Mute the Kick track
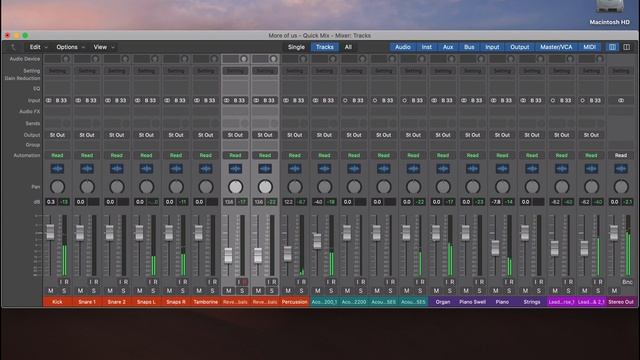Image resolution: width=640 pixels, height=360 pixels. (51, 291)
